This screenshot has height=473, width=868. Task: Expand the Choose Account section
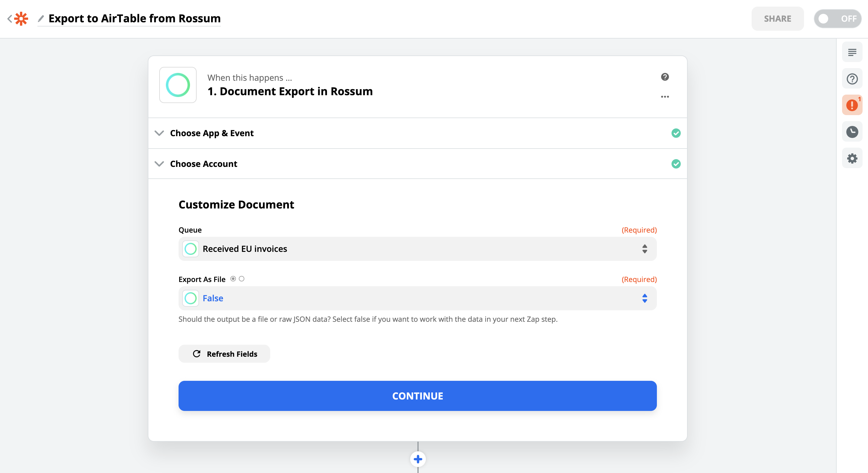[x=204, y=164]
